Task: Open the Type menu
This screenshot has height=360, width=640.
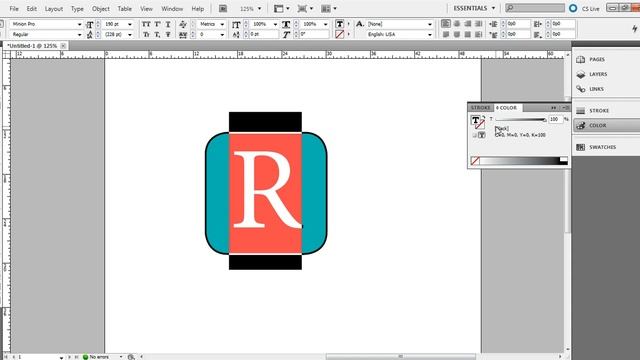Action: 77,9
